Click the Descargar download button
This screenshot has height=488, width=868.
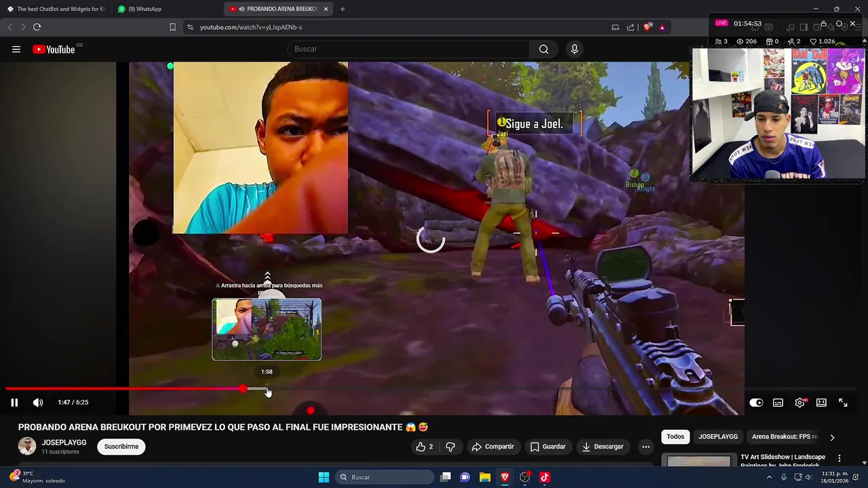tap(603, 447)
